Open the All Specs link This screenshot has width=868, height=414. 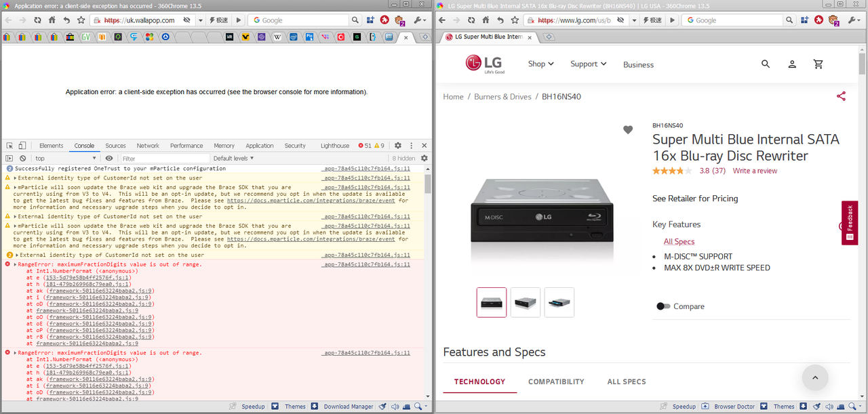[x=679, y=241]
